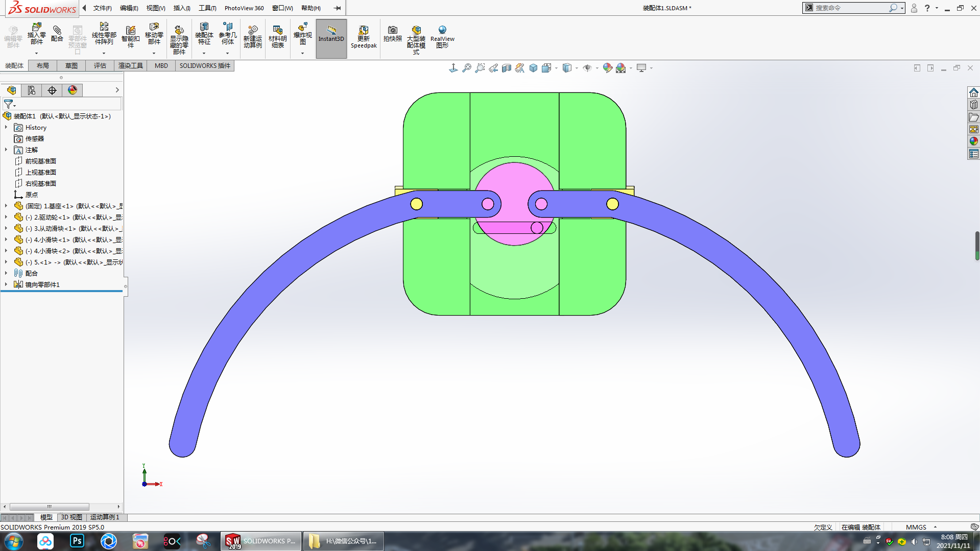Open Custom Properties in task pane
The width and height of the screenshot is (980, 551).
tap(974, 154)
